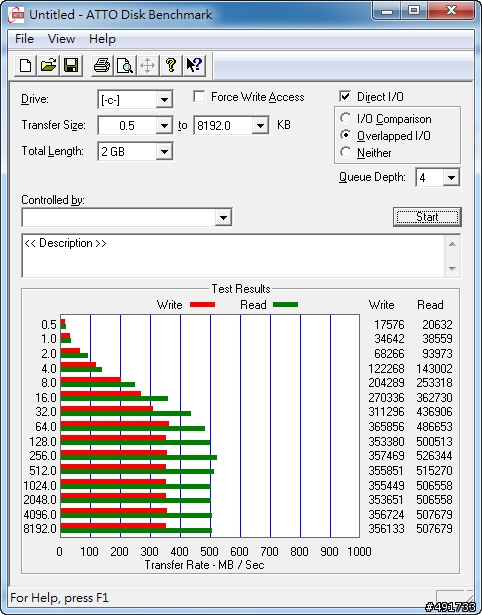Click the Transfer Rate - MB / Sec label
The image size is (482, 615).
coord(205,565)
